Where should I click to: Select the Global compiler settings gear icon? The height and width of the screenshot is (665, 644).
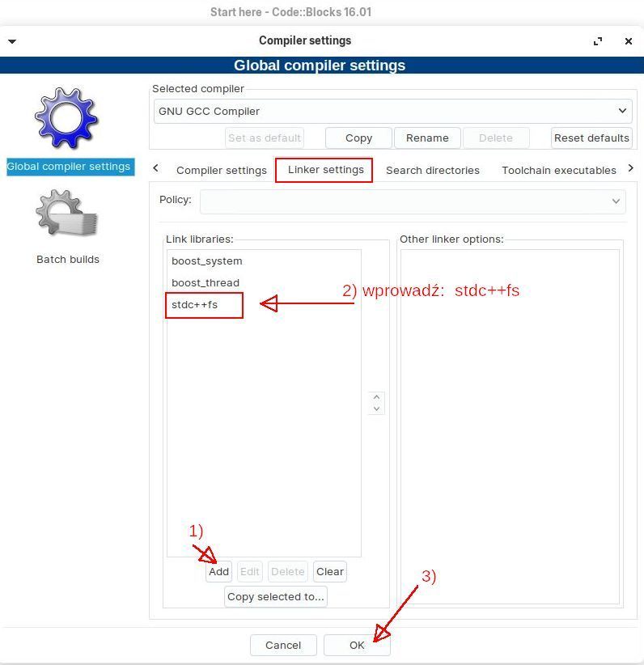tap(66, 118)
